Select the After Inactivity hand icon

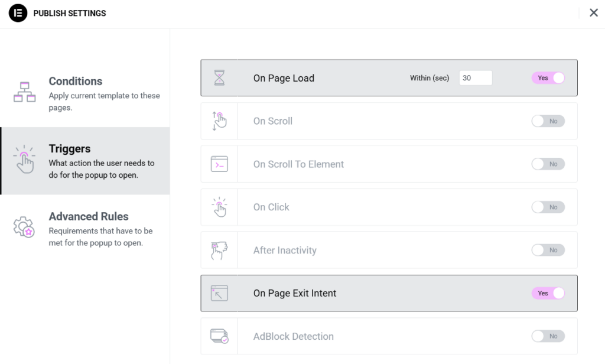click(x=219, y=250)
